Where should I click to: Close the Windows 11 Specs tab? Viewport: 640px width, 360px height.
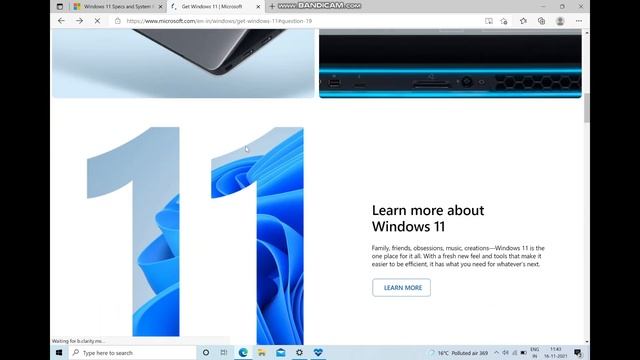160,7
